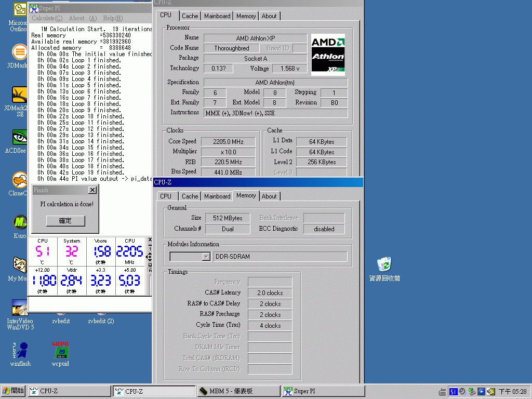Open the speaker volume icon in the tray
The width and height of the screenshot is (532, 399).
tap(462, 392)
